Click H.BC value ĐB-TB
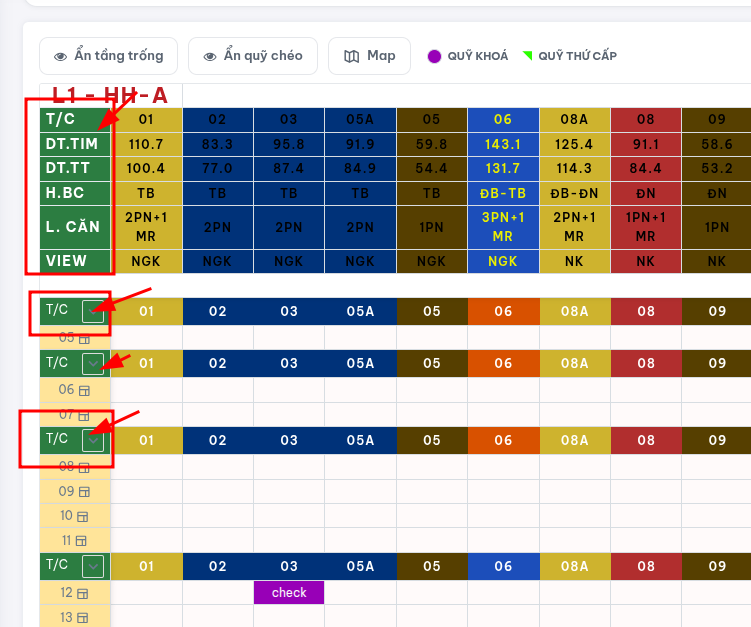Screen dimensions: 751x627 tap(503, 194)
